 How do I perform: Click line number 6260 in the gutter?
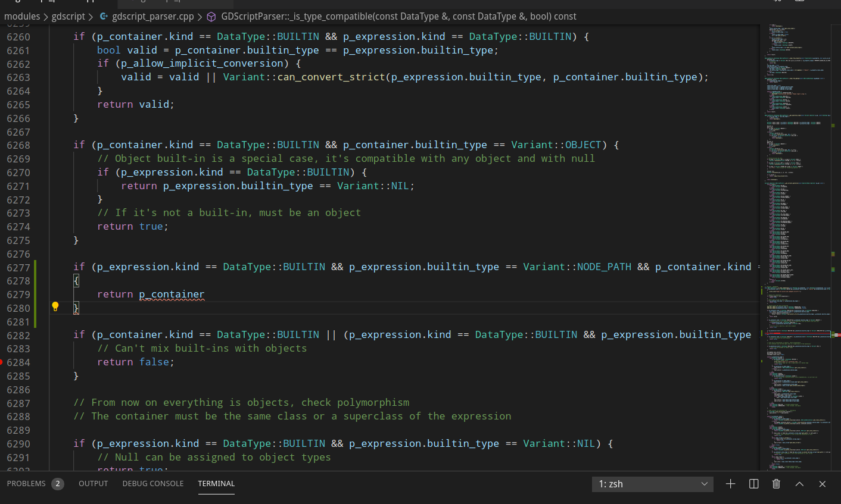[18, 37]
